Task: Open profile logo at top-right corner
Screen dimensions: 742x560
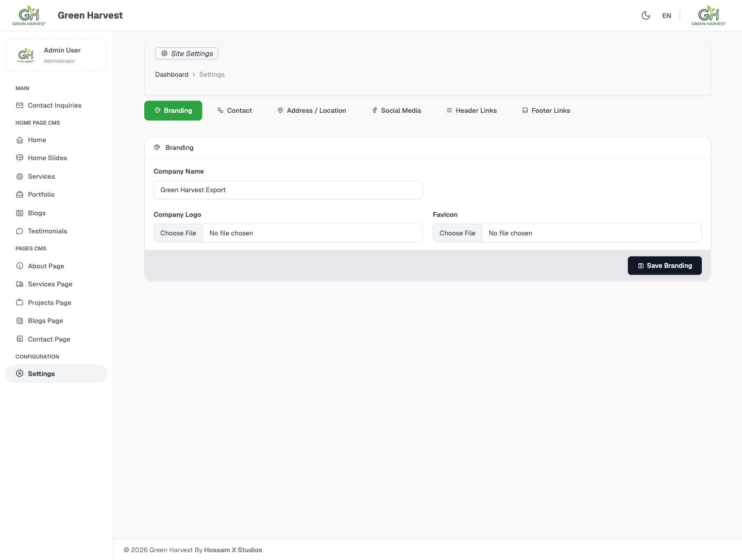Action: pos(709,15)
